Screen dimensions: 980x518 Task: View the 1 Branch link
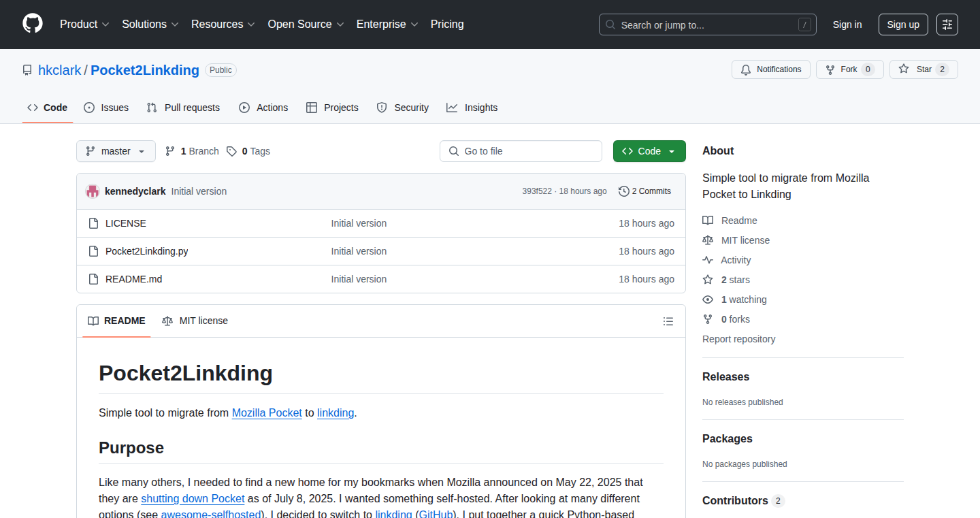pos(192,151)
